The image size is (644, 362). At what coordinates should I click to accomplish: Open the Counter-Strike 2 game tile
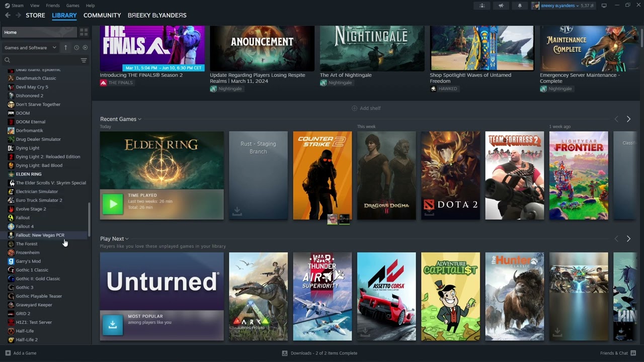(x=323, y=175)
